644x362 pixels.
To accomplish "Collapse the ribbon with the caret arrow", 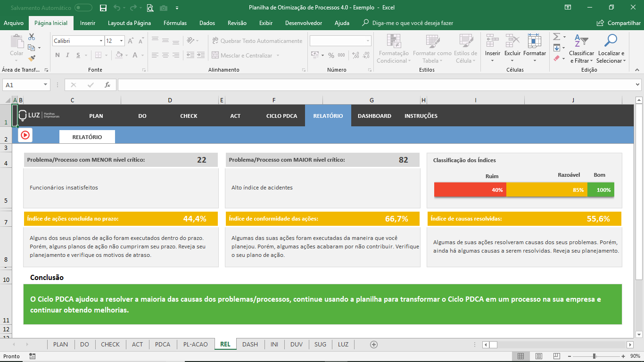I will pyautogui.click(x=638, y=70).
